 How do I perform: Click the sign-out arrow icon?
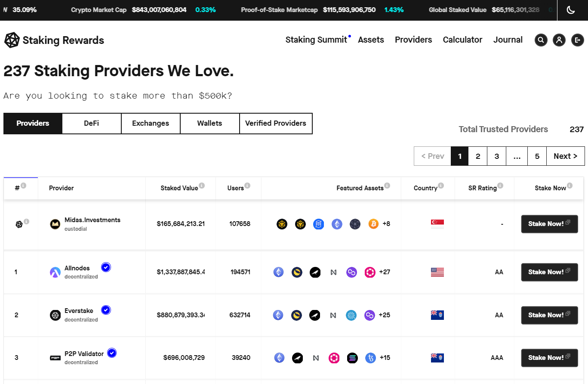[x=577, y=40]
